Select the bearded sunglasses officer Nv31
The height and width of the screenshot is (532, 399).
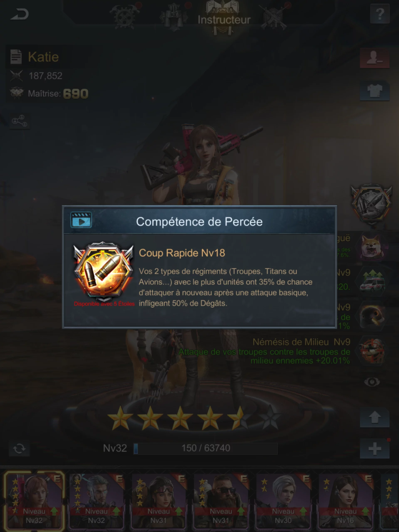(221, 501)
